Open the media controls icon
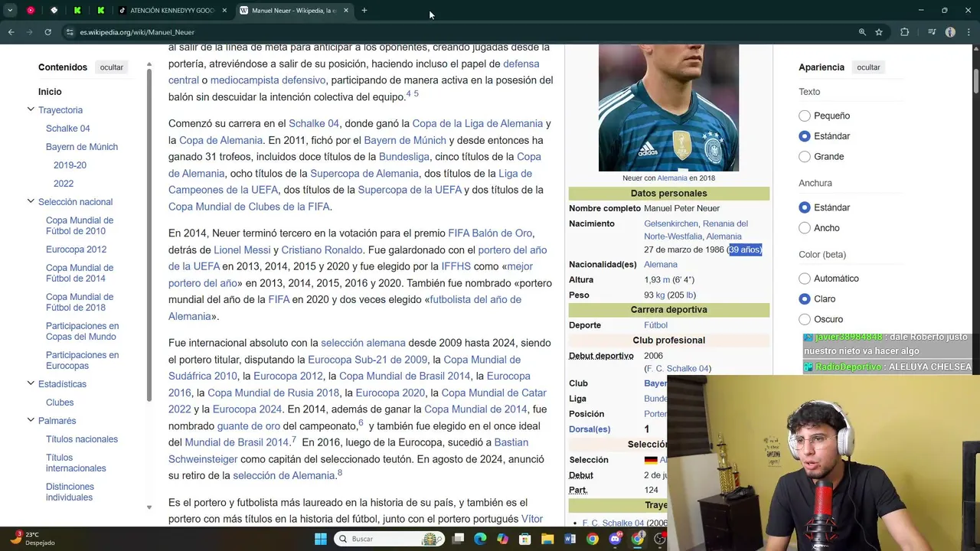 (932, 32)
